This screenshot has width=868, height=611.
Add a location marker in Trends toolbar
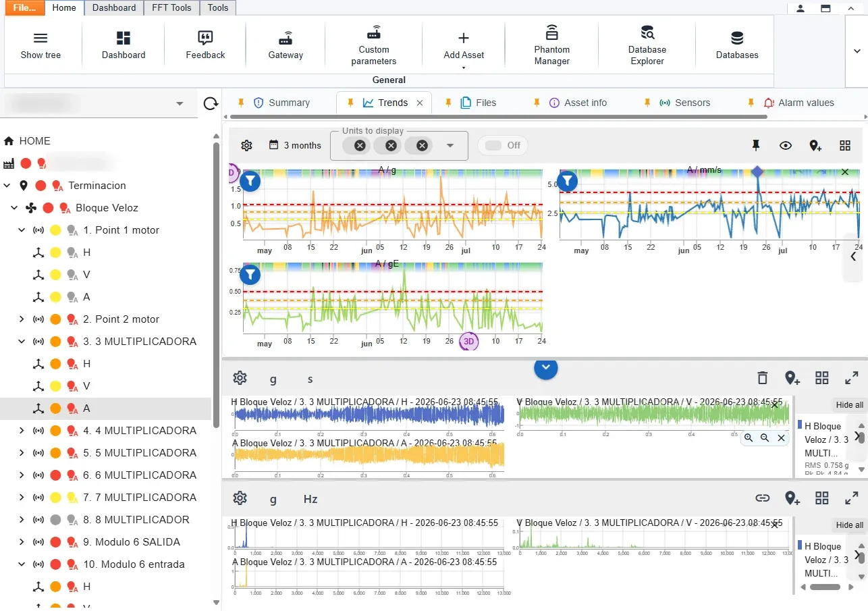pos(815,145)
